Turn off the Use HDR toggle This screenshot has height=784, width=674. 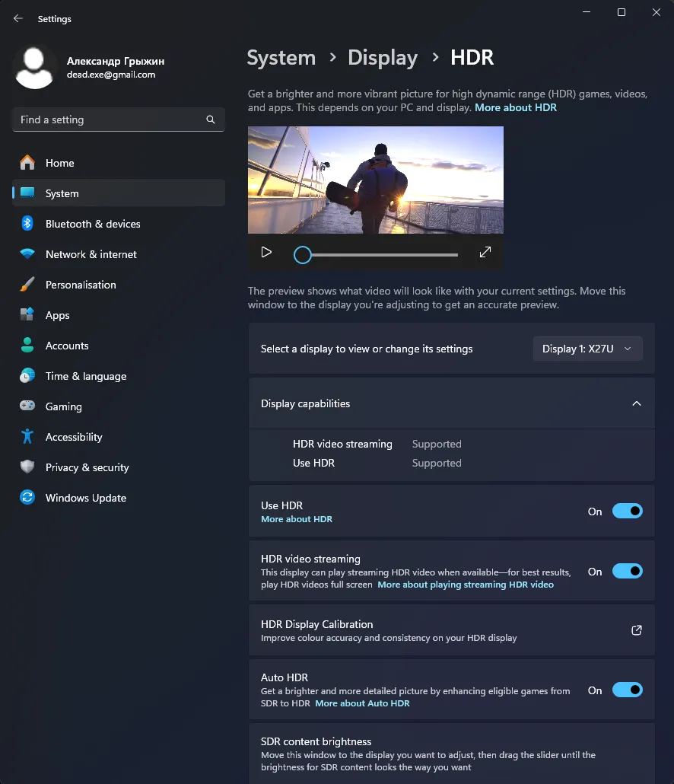[627, 512]
